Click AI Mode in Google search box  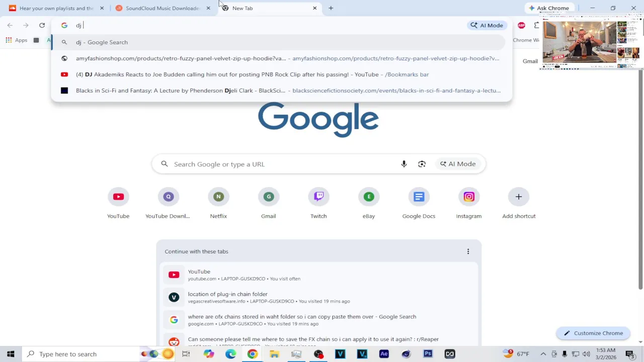[x=458, y=164]
